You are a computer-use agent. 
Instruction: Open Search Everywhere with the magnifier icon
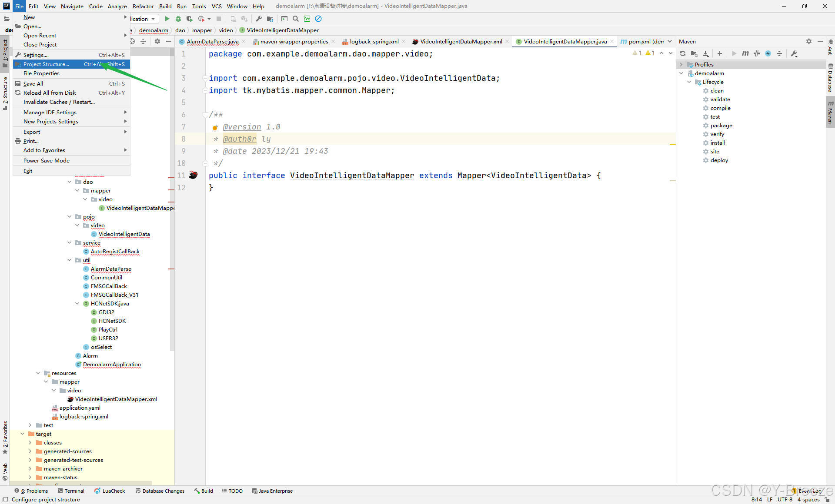click(295, 19)
